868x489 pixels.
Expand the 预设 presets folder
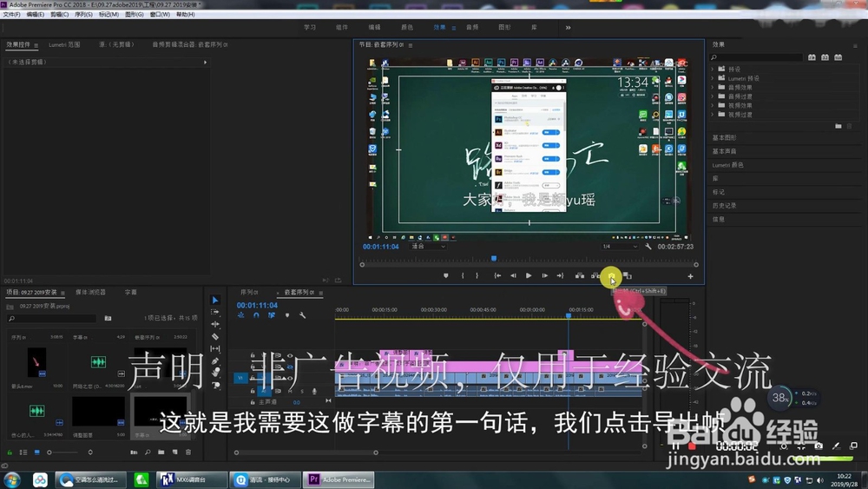pos(713,69)
